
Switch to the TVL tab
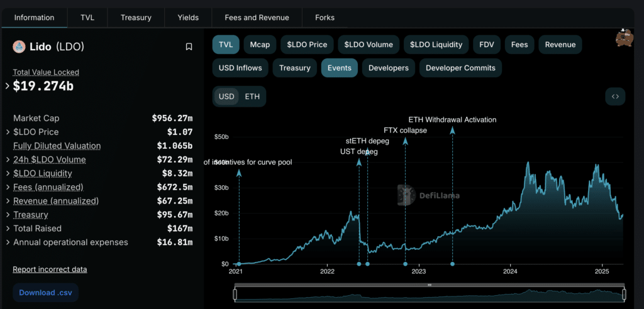point(87,18)
